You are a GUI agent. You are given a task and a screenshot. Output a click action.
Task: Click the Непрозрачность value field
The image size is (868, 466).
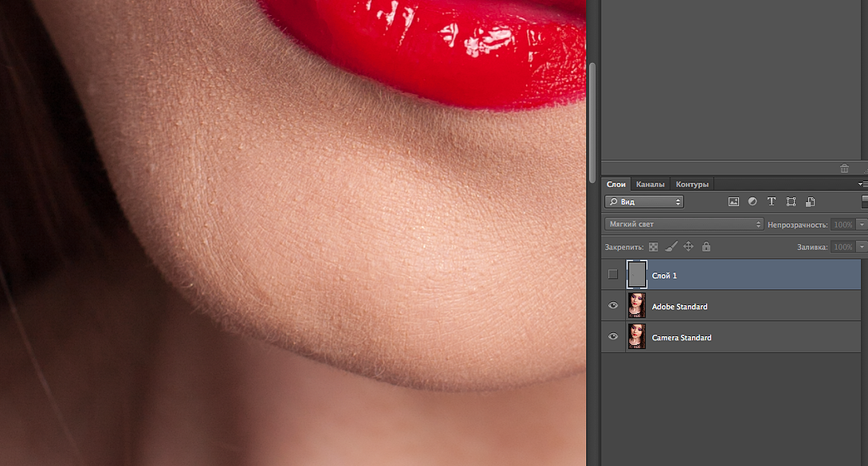843,225
